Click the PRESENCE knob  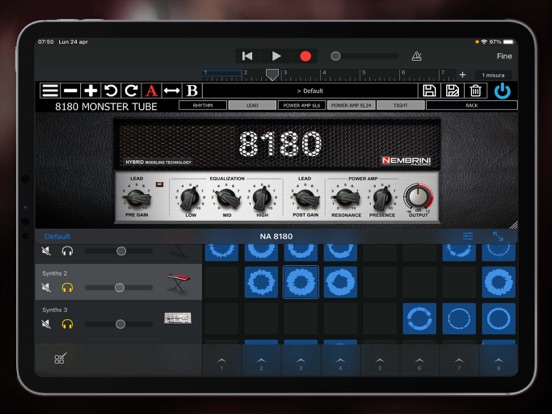[382, 198]
